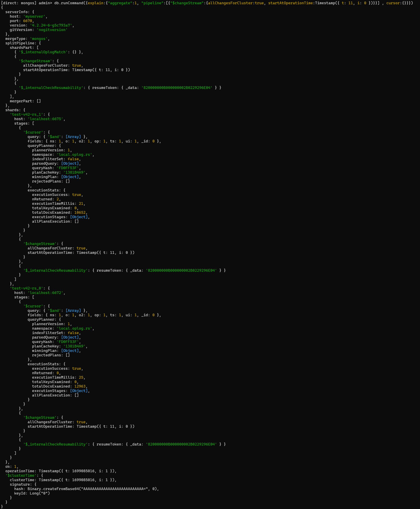Click the lowercase 'clusterTime: Timestamp' line
Image resolution: width=420 pixels, height=509 pixels.
pos(63,480)
